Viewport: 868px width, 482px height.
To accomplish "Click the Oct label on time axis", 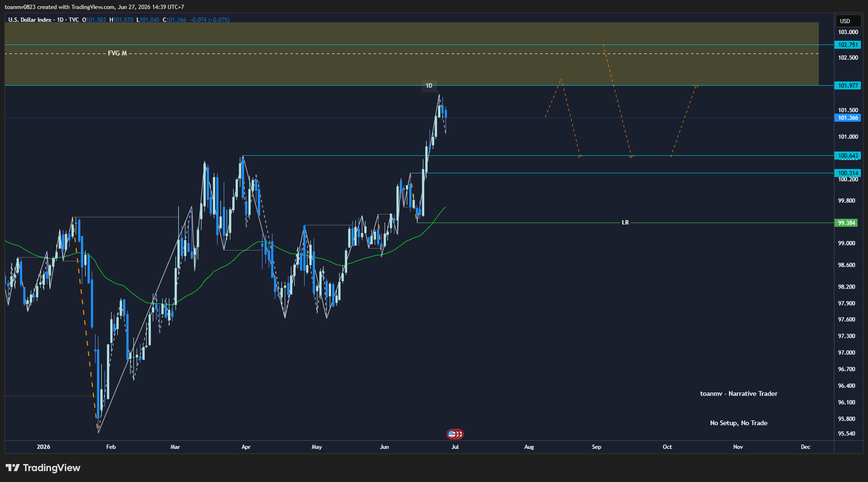I will (667, 447).
